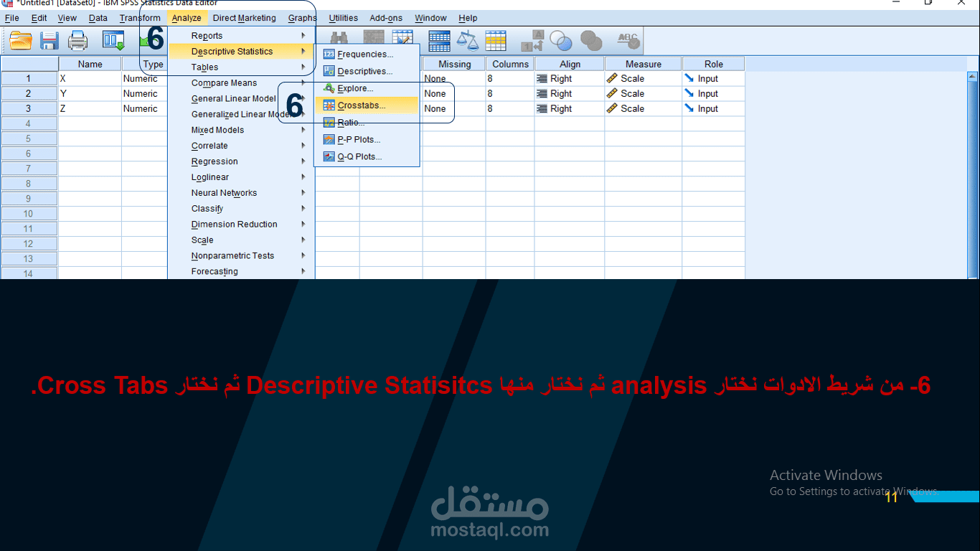Expand the Mixed Models submenu
Viewport: 980px width, 551px height.
click(241, 131)
